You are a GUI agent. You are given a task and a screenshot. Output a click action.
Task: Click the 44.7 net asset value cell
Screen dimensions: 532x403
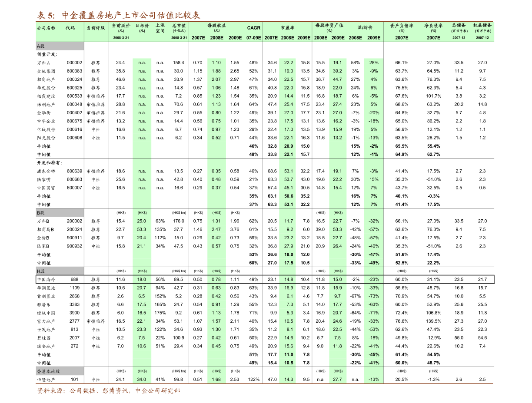[x=337, y=79]
